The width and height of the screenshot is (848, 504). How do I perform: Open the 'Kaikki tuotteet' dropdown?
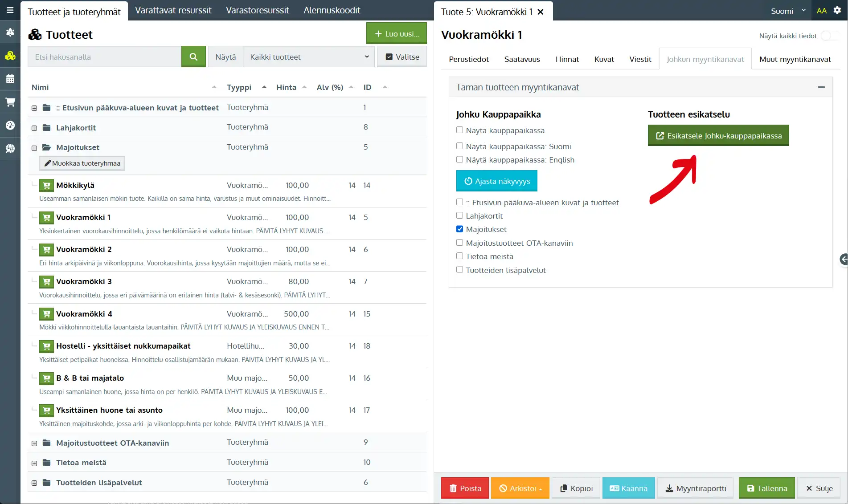point(309,57)
